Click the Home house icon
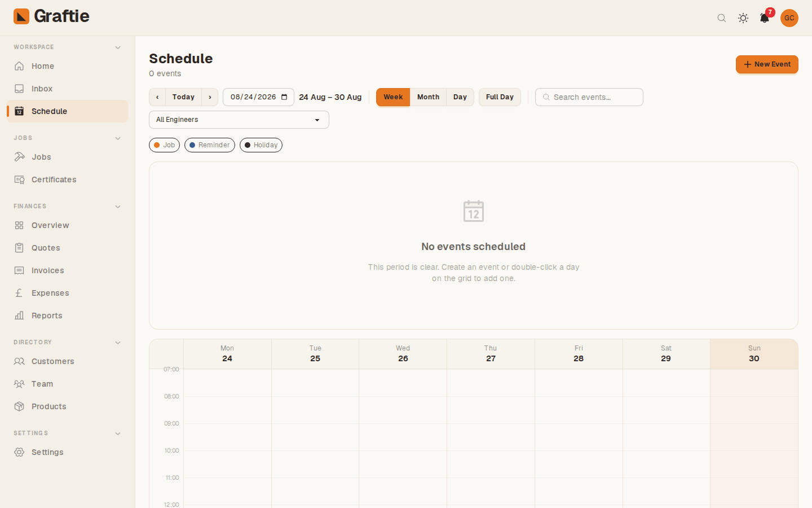812x508 pixels. point(19,66)
